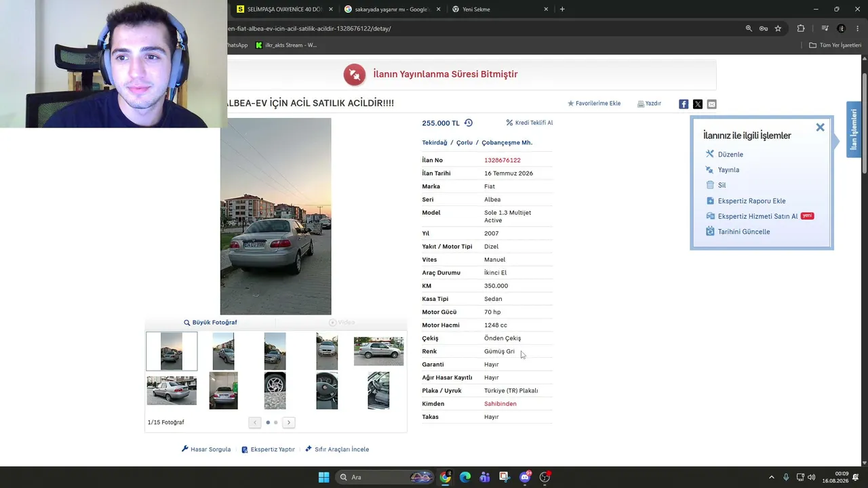The height and width of the screenshot is (488, 868).
Task: Click the Yazdır print link
Action: click(x=649, y=104)
